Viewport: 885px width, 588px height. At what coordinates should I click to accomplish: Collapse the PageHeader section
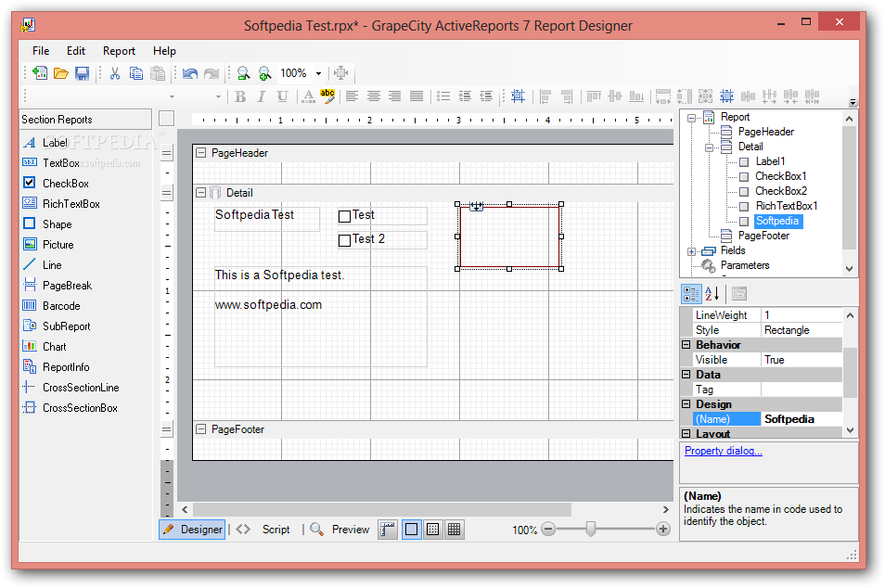tap(201, 152)
